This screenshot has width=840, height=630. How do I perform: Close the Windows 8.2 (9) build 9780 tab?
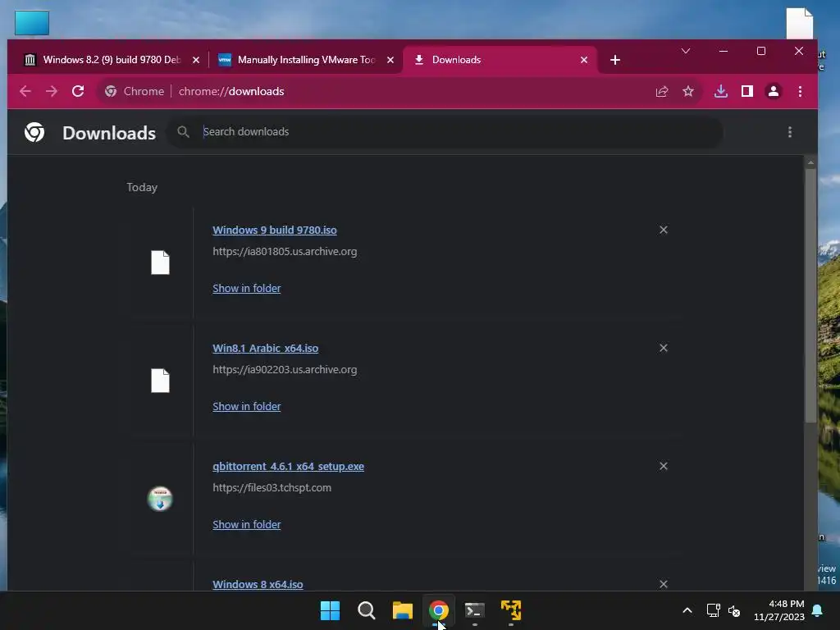pos(196,60)
